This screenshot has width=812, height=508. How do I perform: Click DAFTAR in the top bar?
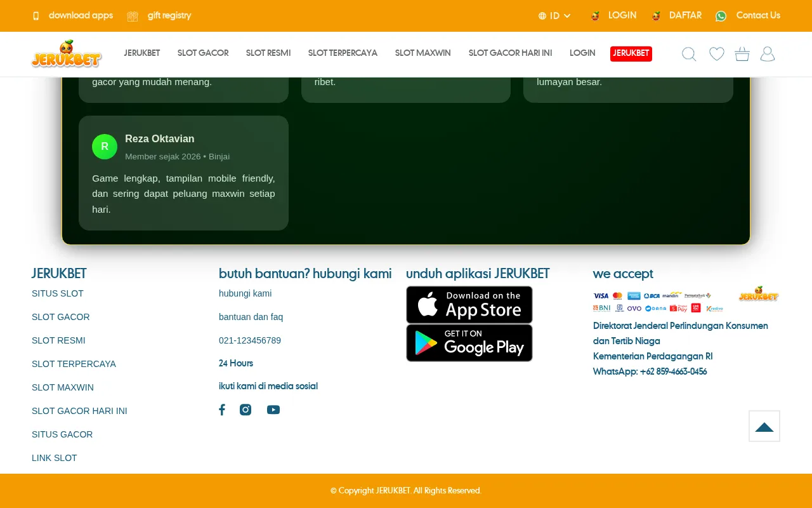pos(685,15)
